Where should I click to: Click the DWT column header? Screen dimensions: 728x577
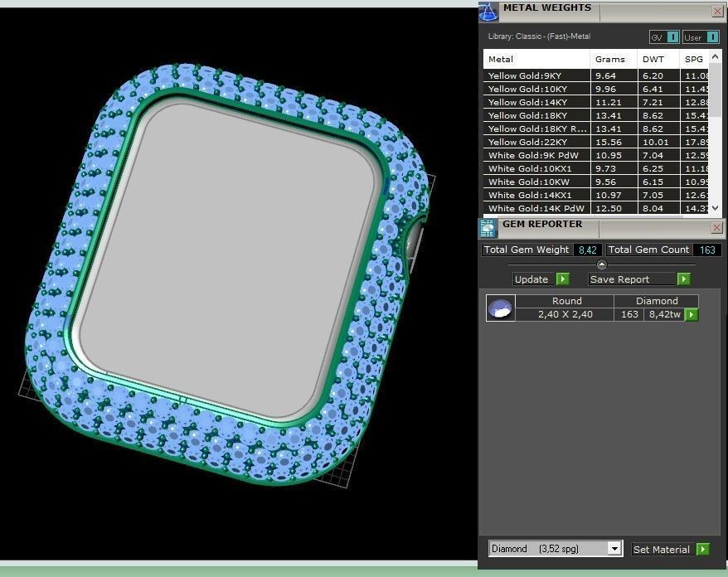659,59
